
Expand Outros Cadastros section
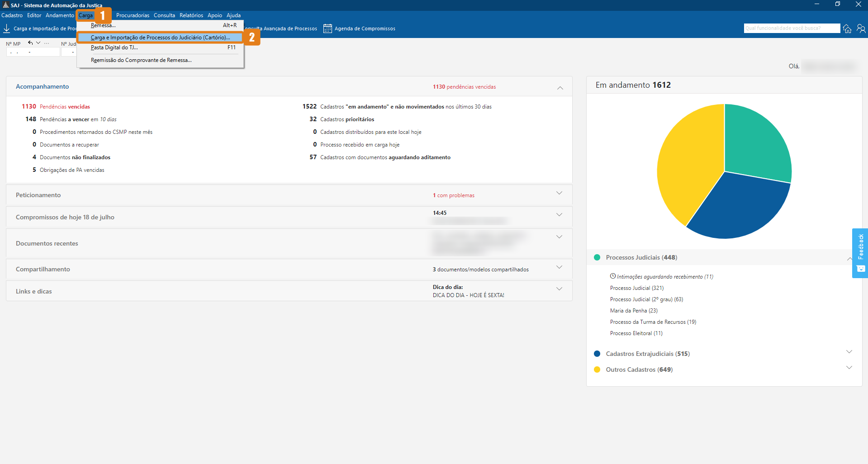click(849, 368)
